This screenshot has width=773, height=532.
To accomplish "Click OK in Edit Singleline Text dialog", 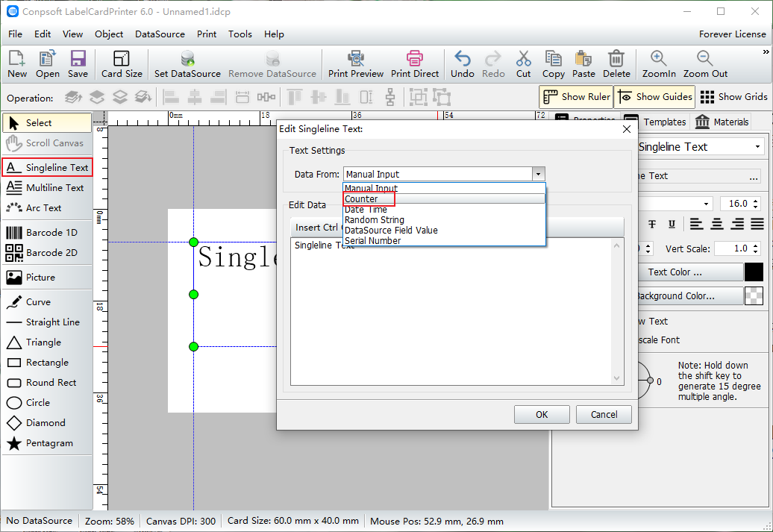I will click(x=542, y=415).
